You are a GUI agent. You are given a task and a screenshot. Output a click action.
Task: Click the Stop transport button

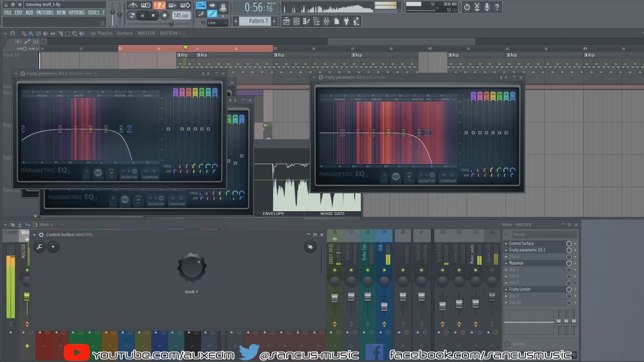point(153,16)
